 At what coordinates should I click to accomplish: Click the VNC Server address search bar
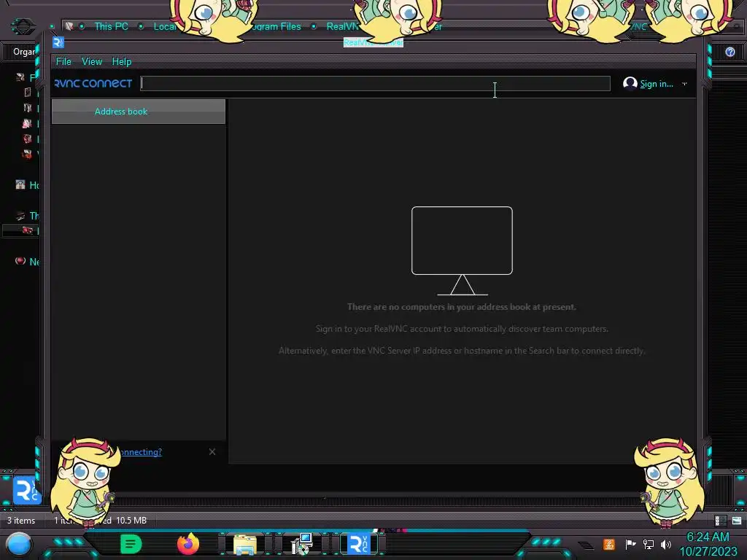pyautogui.click(x=376, y=83)
